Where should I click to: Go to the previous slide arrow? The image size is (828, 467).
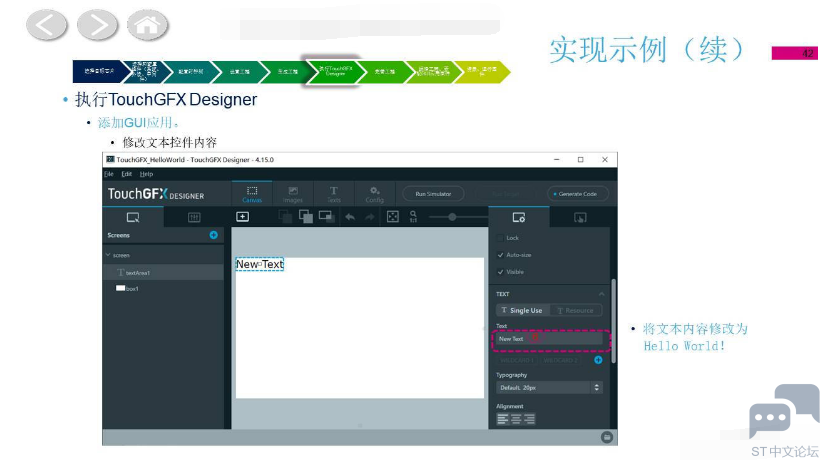(x=46, y=25)
